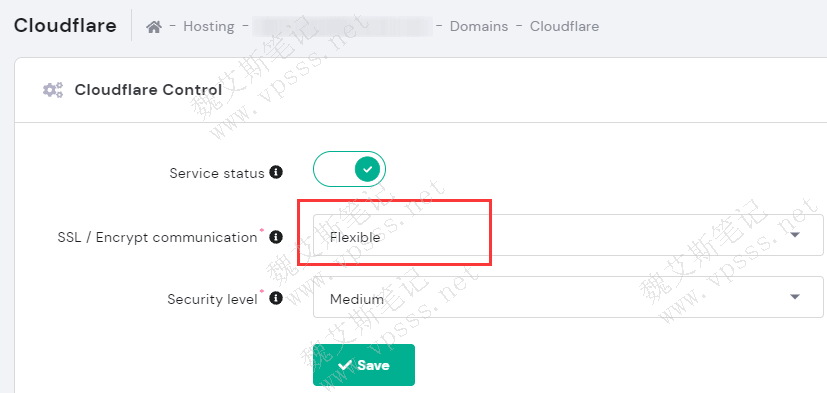Go to home via breadcrumb house icon
Screen dimensions: 827x393
(x=153, y=26)
